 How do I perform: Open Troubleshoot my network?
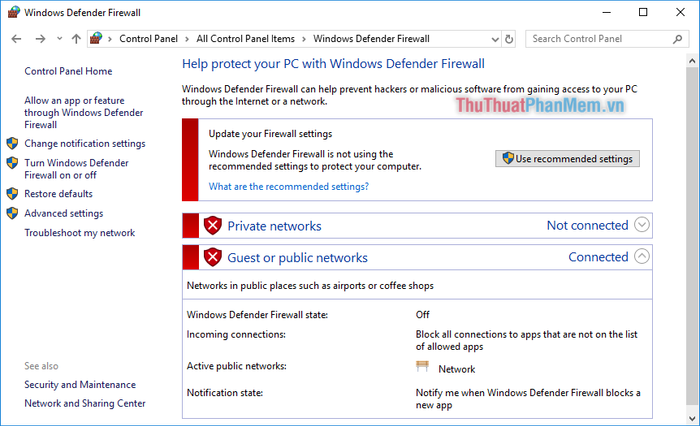click(x=79, y=233)
